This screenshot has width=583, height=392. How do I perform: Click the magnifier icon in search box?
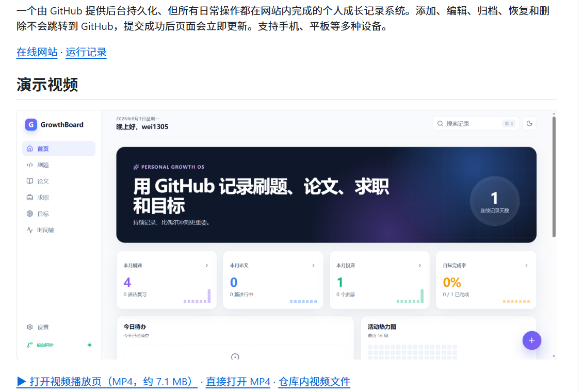[x=440, y=123]
